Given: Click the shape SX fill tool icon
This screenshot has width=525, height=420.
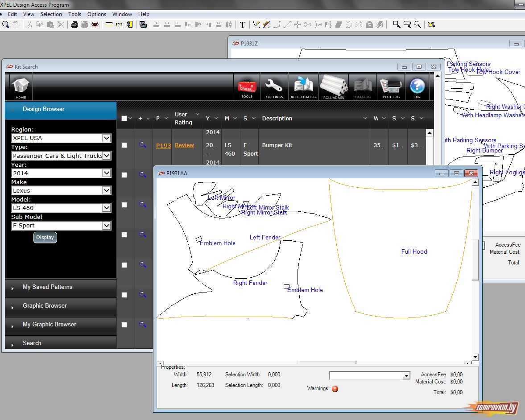Looking at the screenshot, I should [x=267, y=25].
